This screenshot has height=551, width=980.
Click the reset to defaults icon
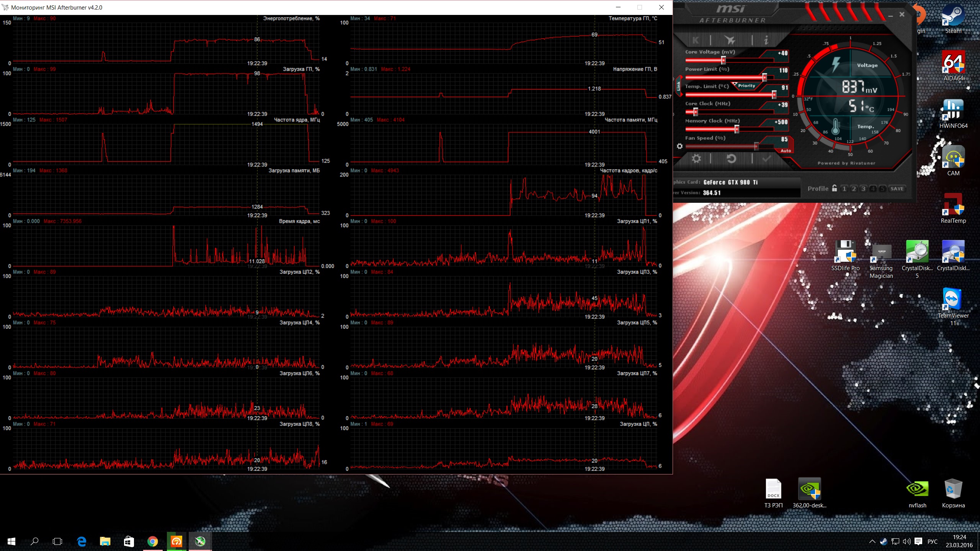point(731,158)
